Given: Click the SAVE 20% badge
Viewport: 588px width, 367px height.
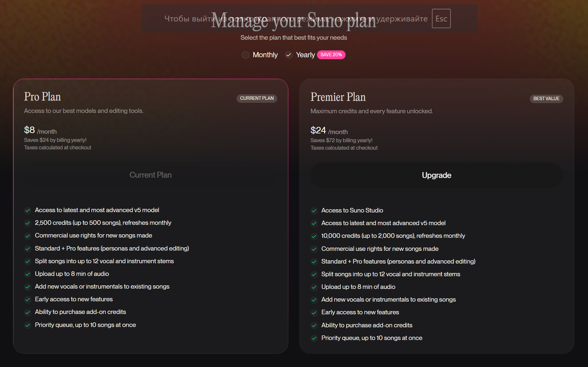Looking at the screenshot, I should 331,55.
